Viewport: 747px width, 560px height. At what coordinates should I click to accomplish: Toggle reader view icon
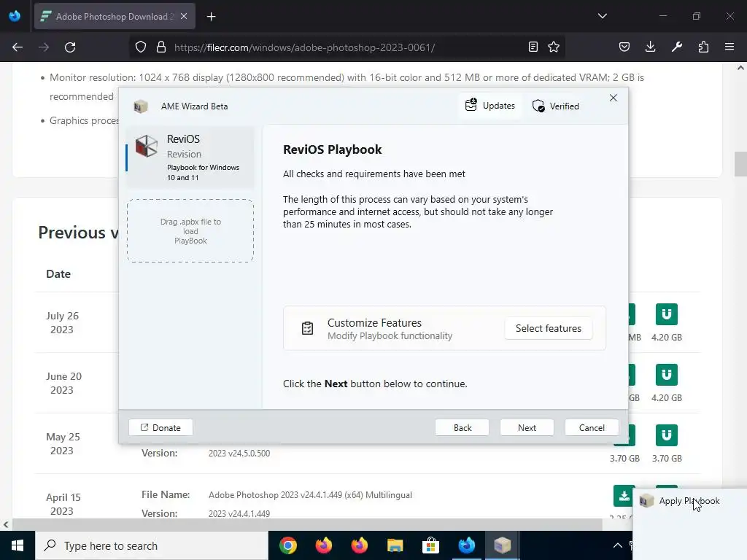[x=533, y=47]
